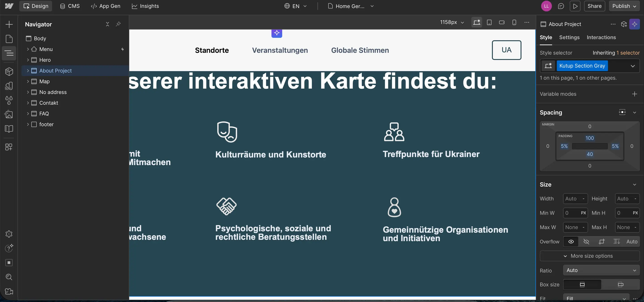Pin the Navigator panel

pos(118,24)
